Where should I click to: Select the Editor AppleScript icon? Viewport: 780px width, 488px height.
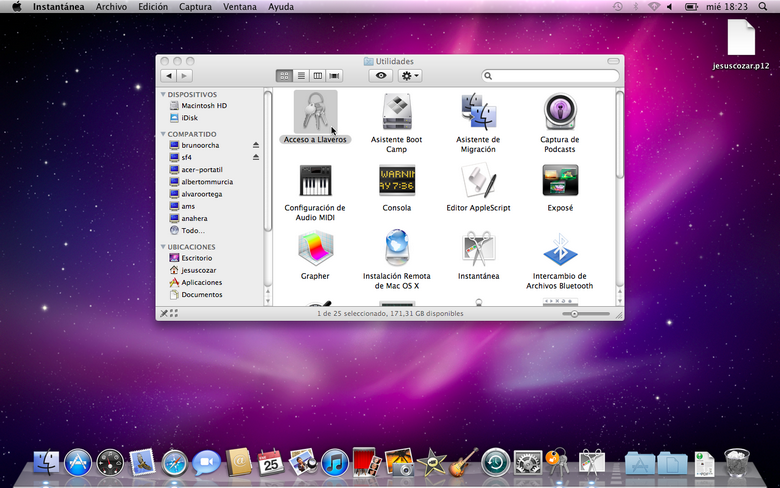478,180
